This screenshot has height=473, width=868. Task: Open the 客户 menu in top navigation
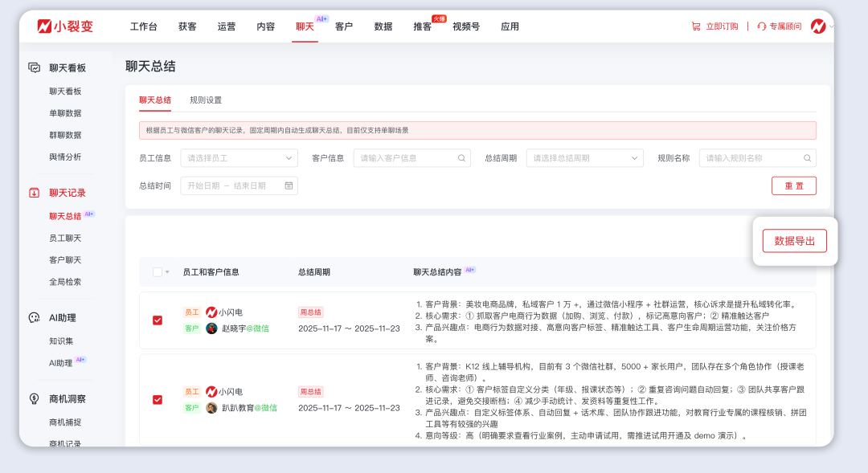click(x=344, y=26)
